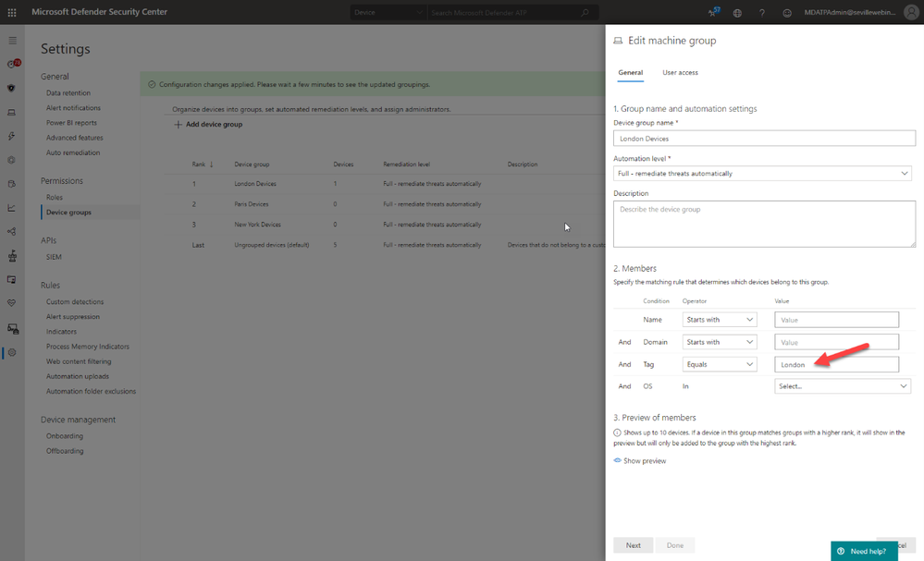
Task: Click the feedback smiley icon
Action: [787, 12]
